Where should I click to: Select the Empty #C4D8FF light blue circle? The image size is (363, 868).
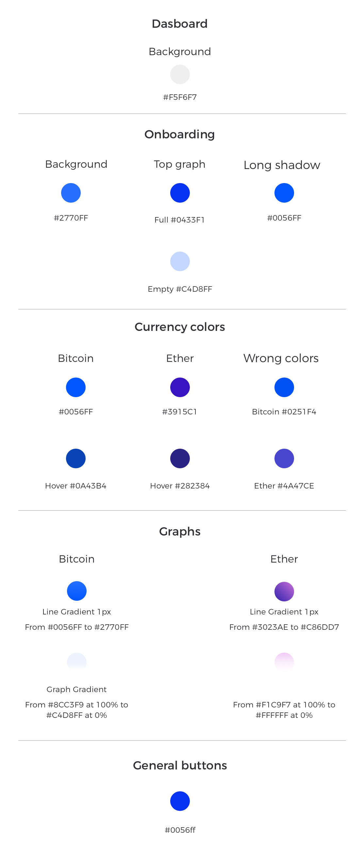[180, 261]
